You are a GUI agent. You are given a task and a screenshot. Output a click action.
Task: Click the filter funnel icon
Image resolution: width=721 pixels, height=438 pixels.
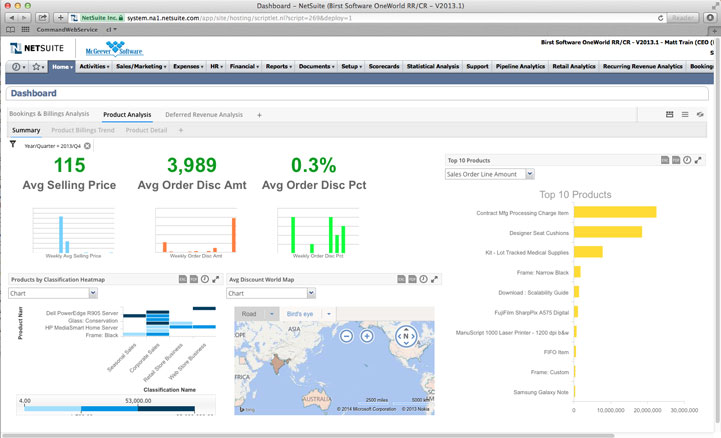tap(13, 145)
